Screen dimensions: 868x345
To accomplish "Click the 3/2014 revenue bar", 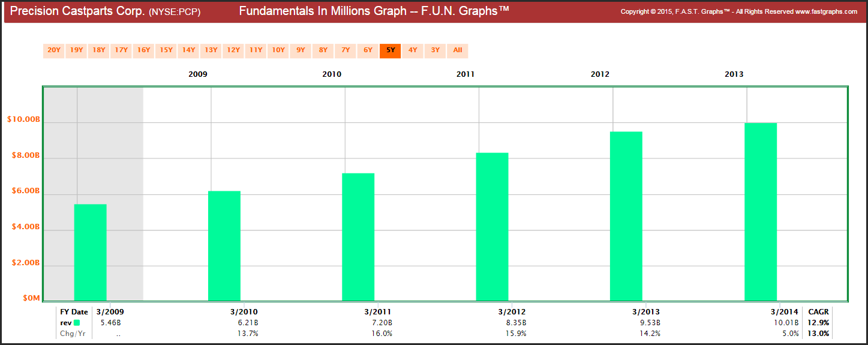I will (761, 211).
